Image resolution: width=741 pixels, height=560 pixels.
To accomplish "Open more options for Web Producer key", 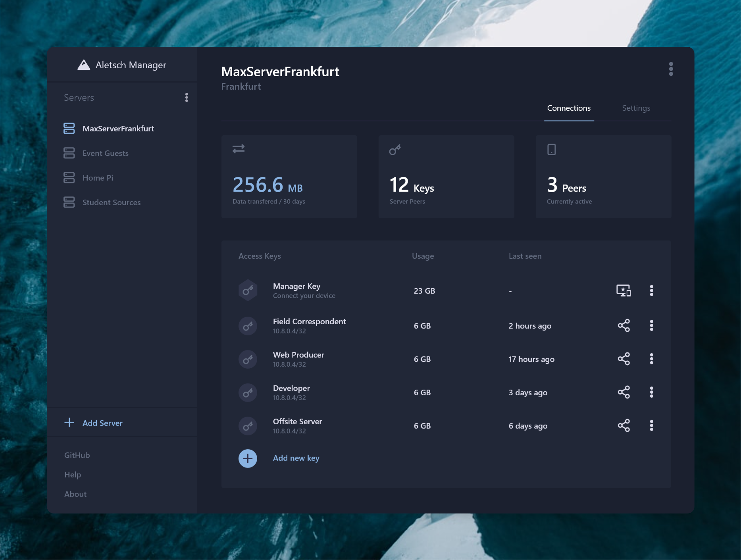I will point(651,359).
